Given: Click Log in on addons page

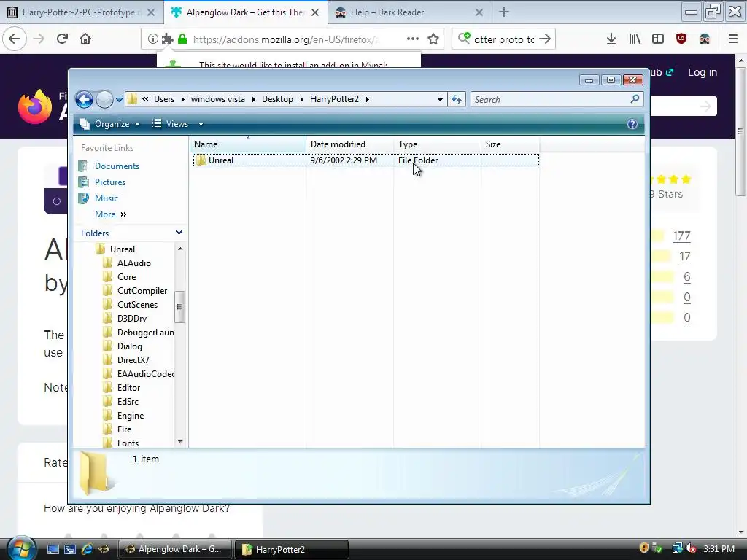Looking at the screenshot, I should (x=703, y=72).
